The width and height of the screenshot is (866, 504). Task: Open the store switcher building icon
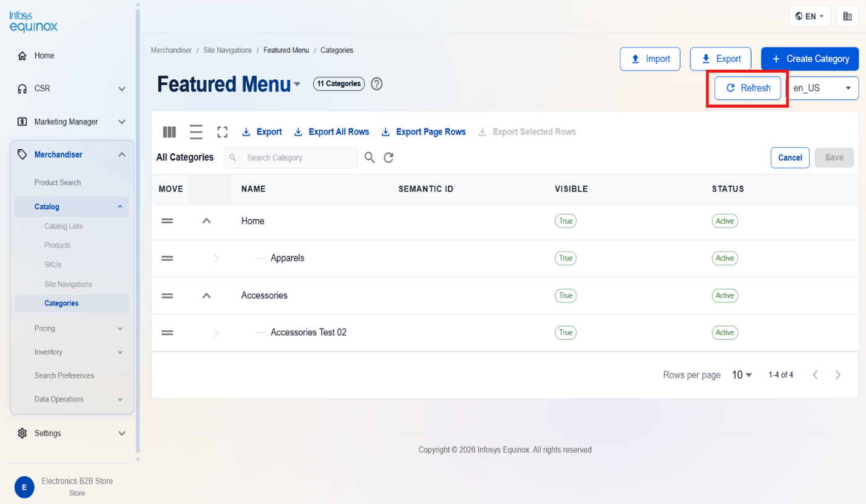pos(847,16)
